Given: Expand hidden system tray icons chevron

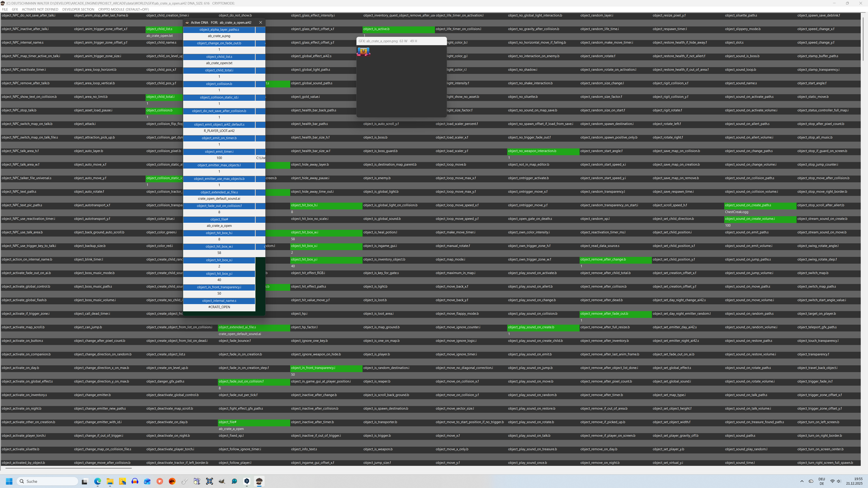Looking at the screenshot, I should tap(802, 481).
